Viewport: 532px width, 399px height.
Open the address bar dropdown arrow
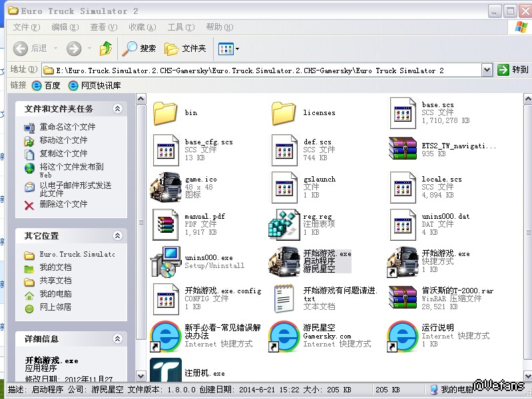[x=487, y=70]
